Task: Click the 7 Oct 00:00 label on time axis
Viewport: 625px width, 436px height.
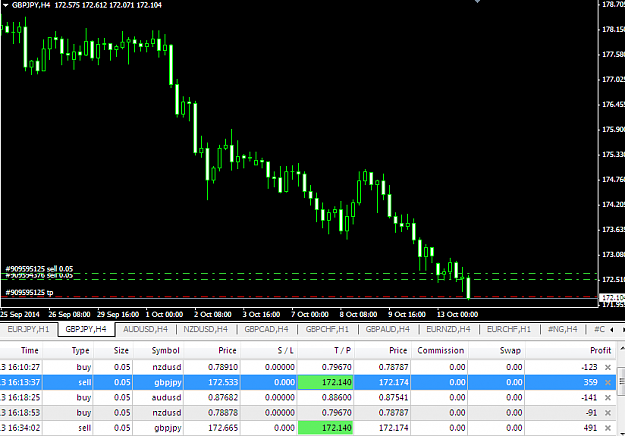Action: tap(310, 314)
